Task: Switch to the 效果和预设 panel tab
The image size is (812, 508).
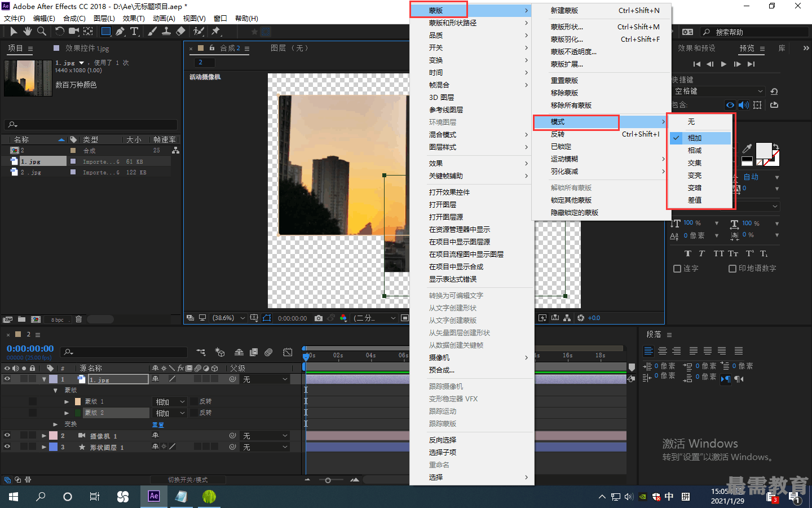Action: point(696,49)
